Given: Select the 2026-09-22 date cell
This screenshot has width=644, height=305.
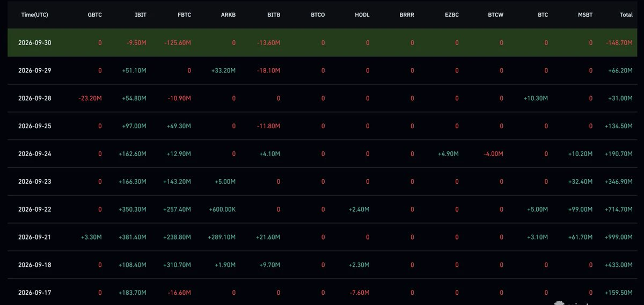Looking at the screenshot, I should (34, 210).
